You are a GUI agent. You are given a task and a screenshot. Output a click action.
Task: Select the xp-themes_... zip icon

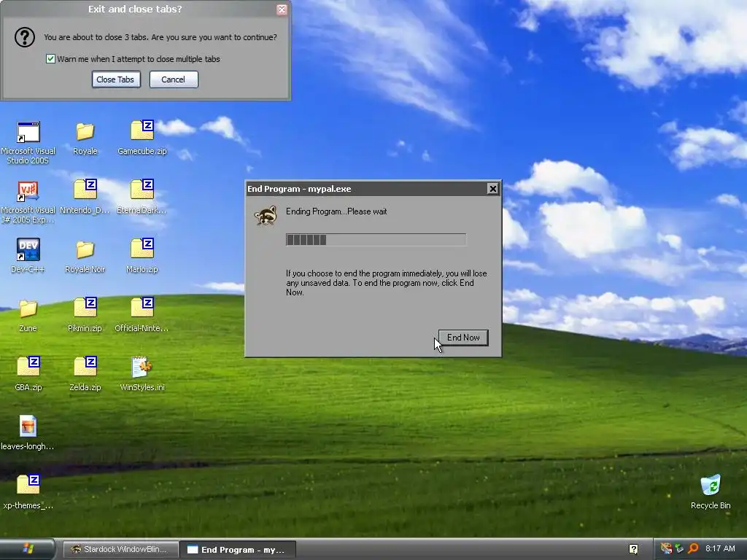pos(28,484)
